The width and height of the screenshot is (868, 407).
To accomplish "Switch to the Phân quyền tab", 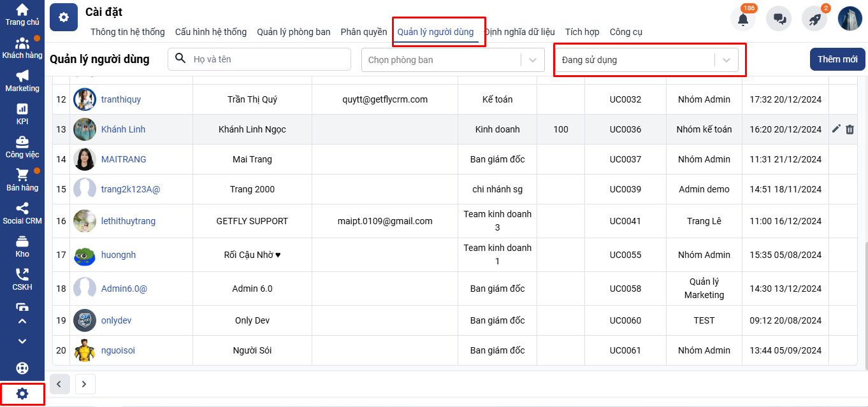I will (363, 32).
